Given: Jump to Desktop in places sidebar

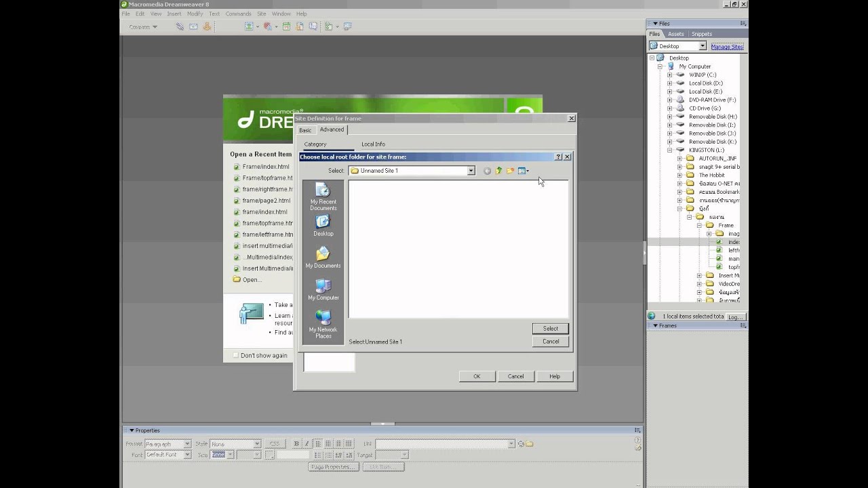Looking at the screenshot, I should [323, 226].
